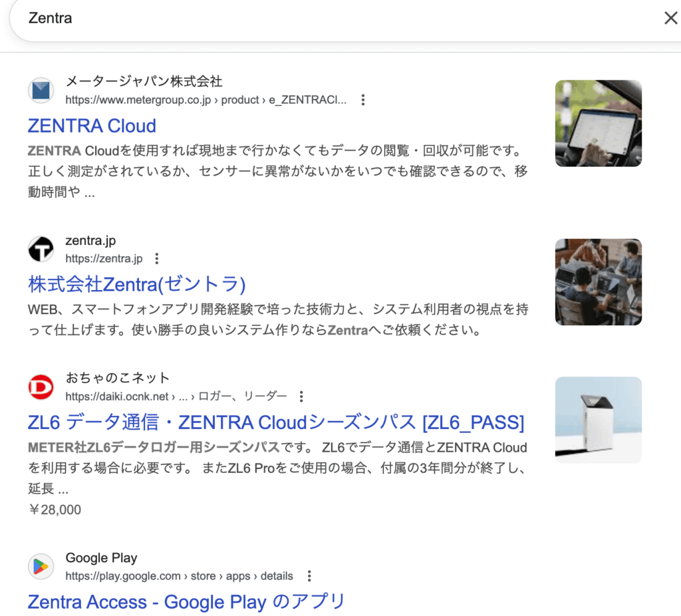Click the office team meeting thumbnail
This screenshot has height=616, width=681.
(x=598, y=282)
